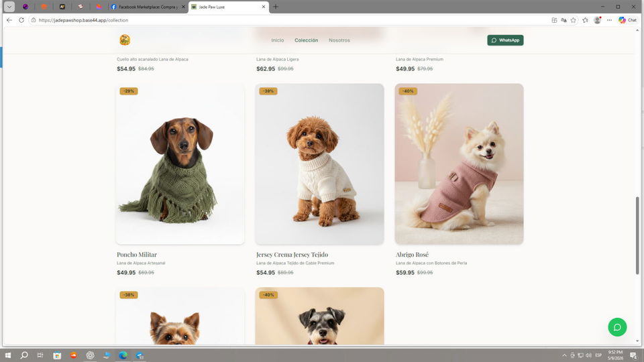The width and height of the screenshot is (644, 362).
Task: Open the Windows Start menu
Action: (8, 355)
